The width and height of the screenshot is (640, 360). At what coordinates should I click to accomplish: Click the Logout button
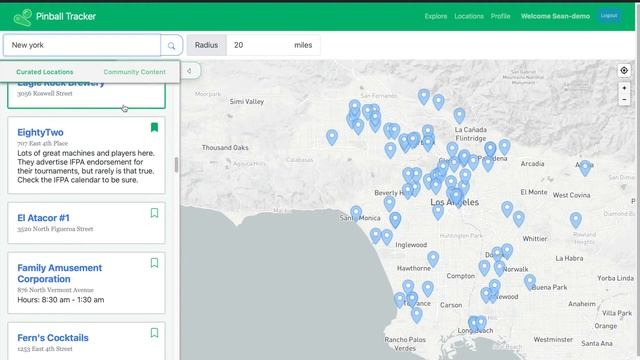tap(609, 16)
